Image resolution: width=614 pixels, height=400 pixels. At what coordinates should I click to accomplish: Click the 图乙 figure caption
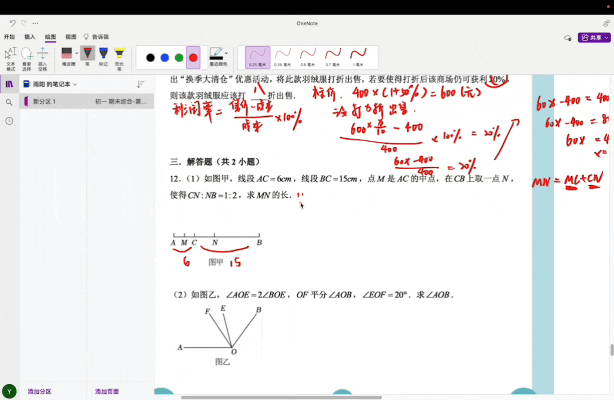click(x=222, y=362)
